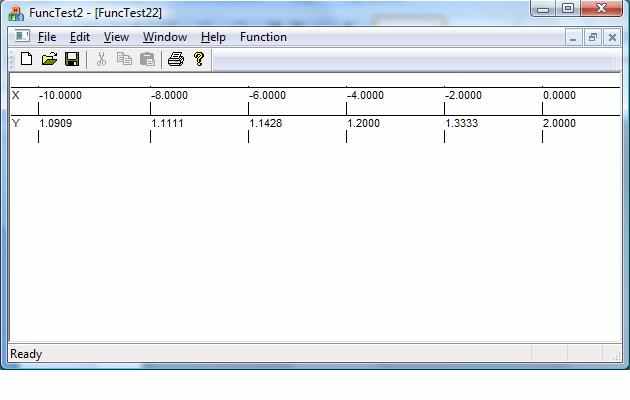Click the Open folder toolbar icon
Image resolution: width=630 pixels, height=400 pixels.
click(49, 59)
